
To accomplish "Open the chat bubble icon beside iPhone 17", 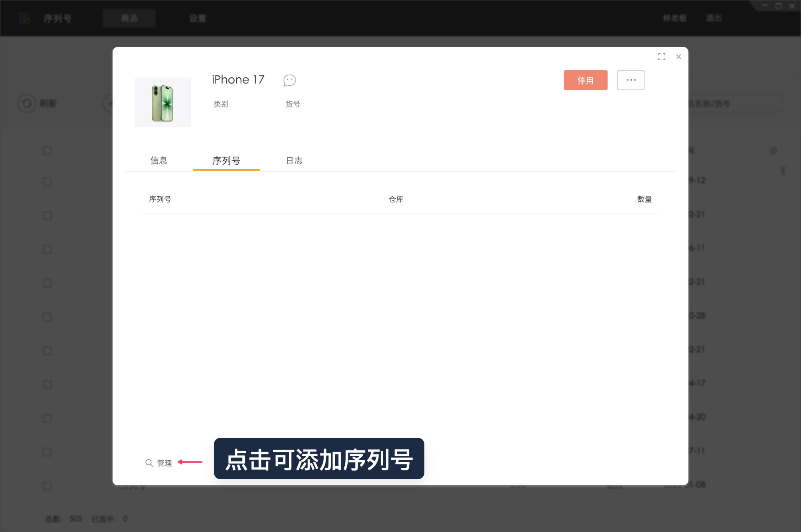I will point(290,81).
